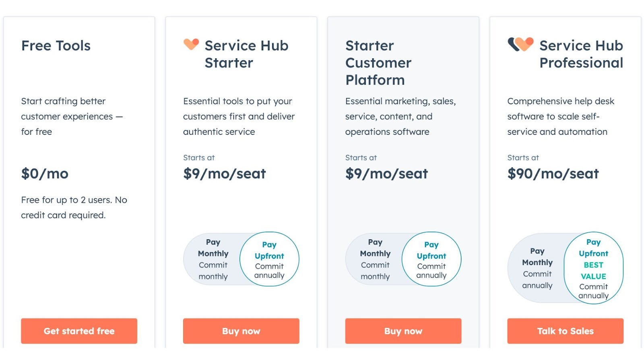This screenshot has height=362, width=644.
Task: Click the $90/mo/seat price text
Action: (x=553, y=174)
